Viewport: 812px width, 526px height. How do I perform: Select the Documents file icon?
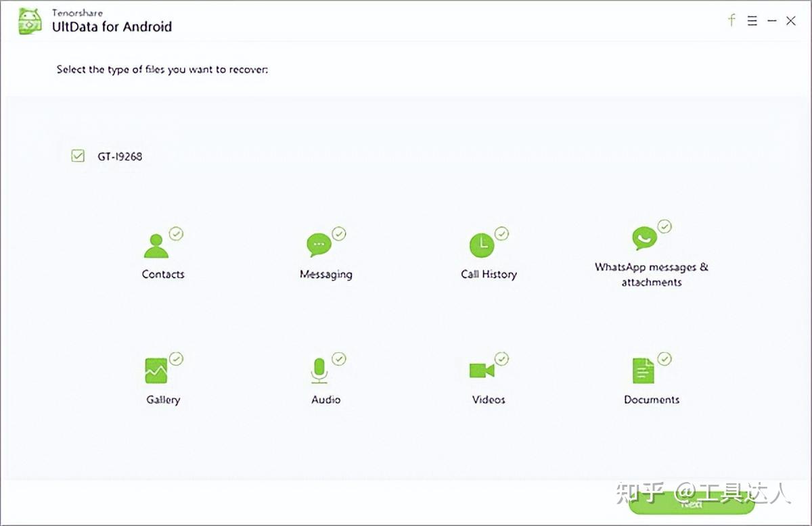point(643,370)
